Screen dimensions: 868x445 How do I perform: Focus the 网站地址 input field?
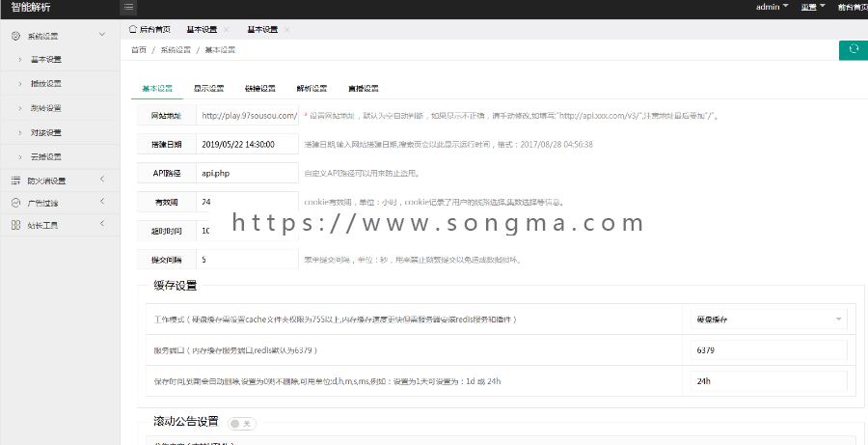point(247,116)
